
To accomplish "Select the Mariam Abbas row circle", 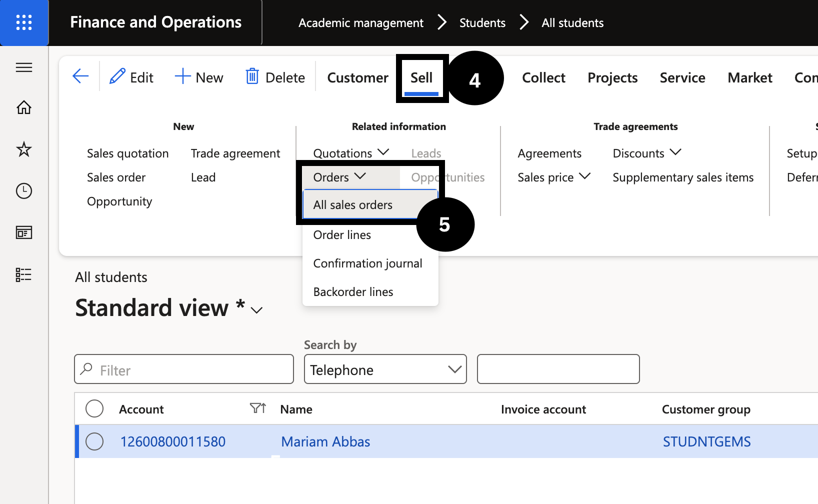I will pyautogui.click(x=94, y=441).
